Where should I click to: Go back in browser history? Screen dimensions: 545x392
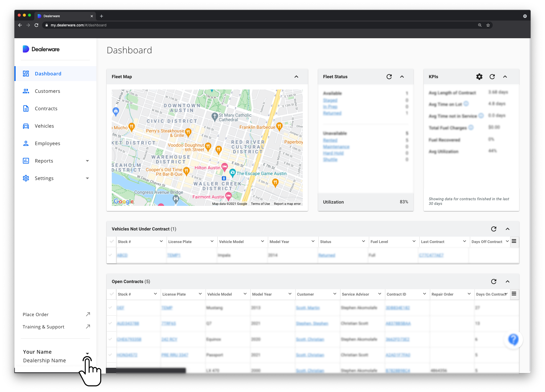click(20, 25)
